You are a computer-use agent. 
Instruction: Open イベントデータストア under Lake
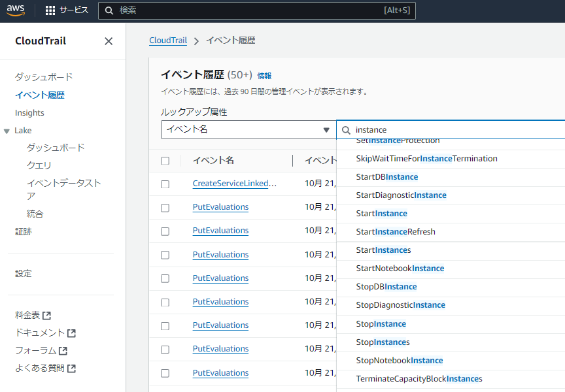[64, 189]
